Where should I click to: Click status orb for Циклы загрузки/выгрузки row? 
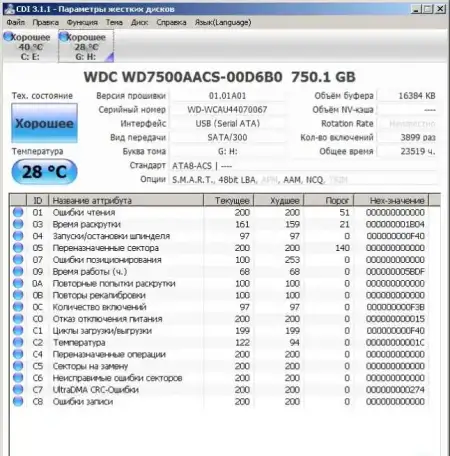pyautogui.click(x=18, y=330)
